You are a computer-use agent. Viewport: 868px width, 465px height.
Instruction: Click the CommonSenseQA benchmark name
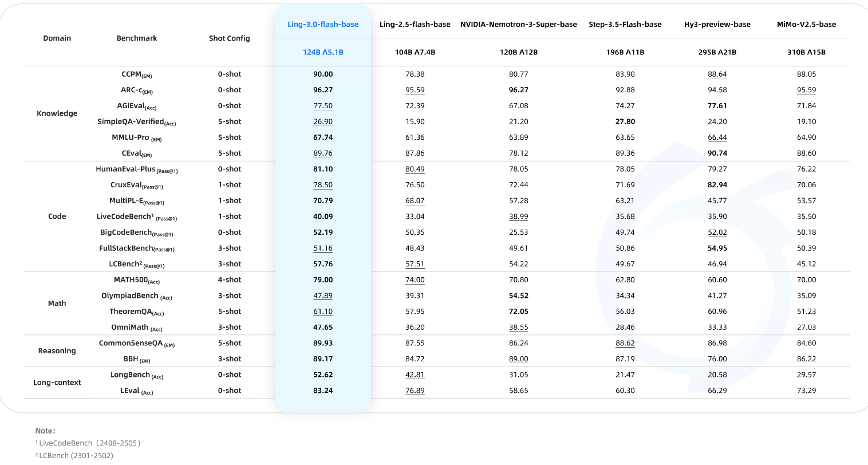(137, 344)
